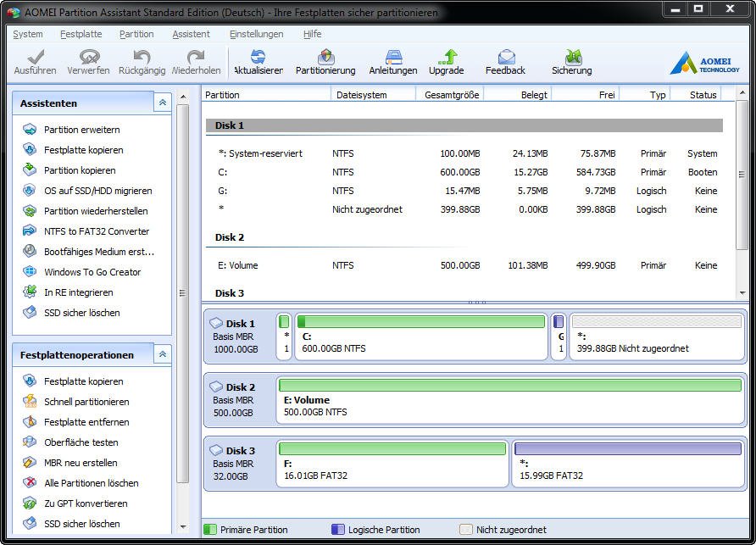Sort by the Frei column header
The height and width of the screenshot is (545, 756).
tap(586, 95)
